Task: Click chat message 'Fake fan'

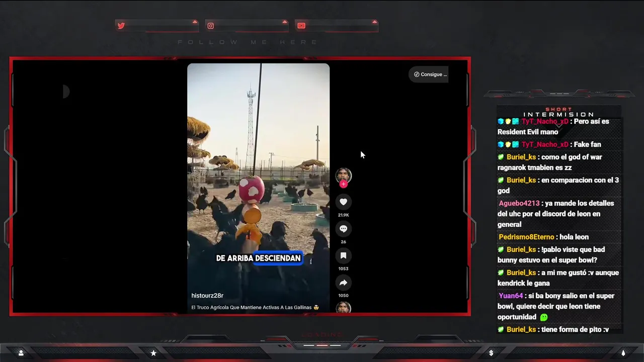Action: (x=588, y=144)
